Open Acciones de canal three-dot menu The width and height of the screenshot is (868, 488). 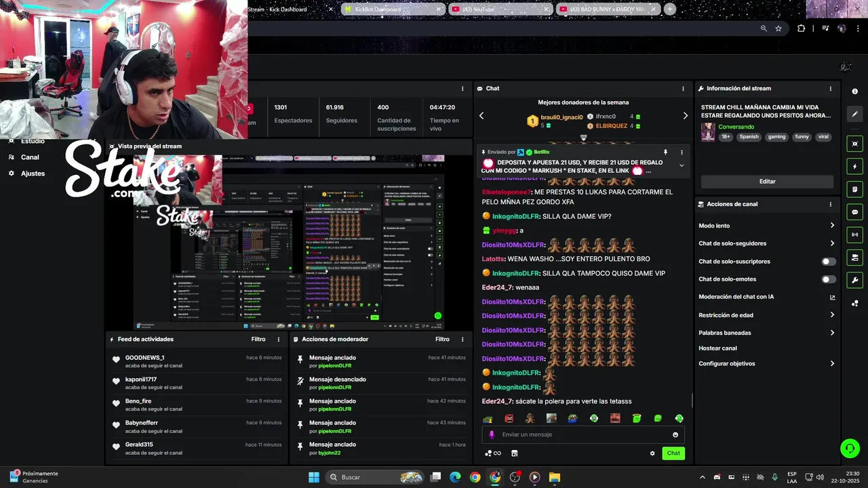pos(830,204)
